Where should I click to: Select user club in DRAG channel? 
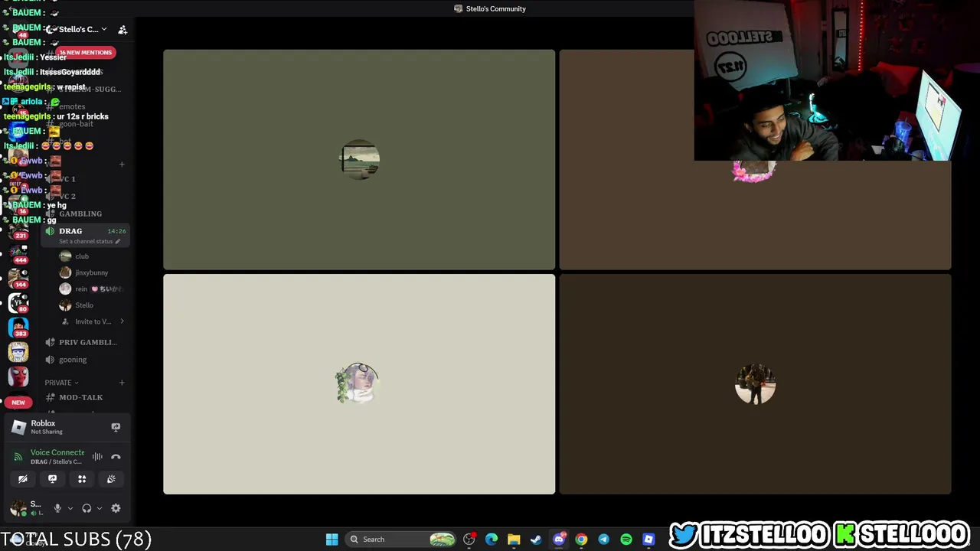[82, 256]
